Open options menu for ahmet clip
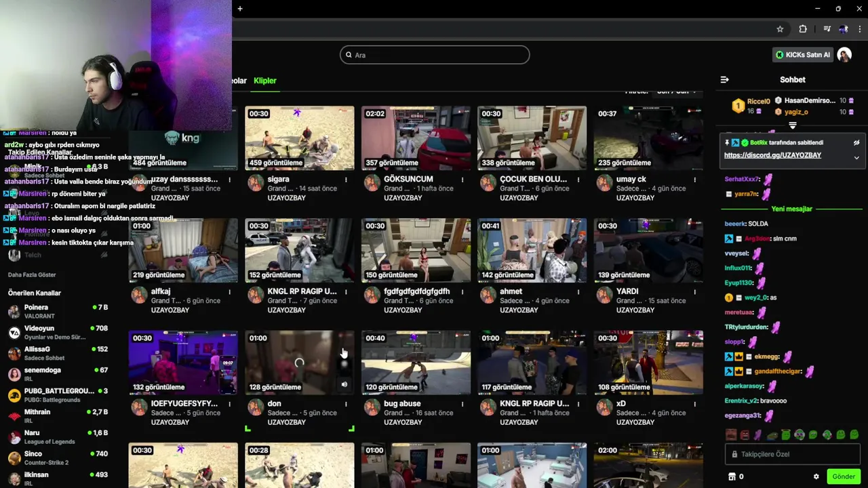868x488 pixels. [x=578, y=291]
